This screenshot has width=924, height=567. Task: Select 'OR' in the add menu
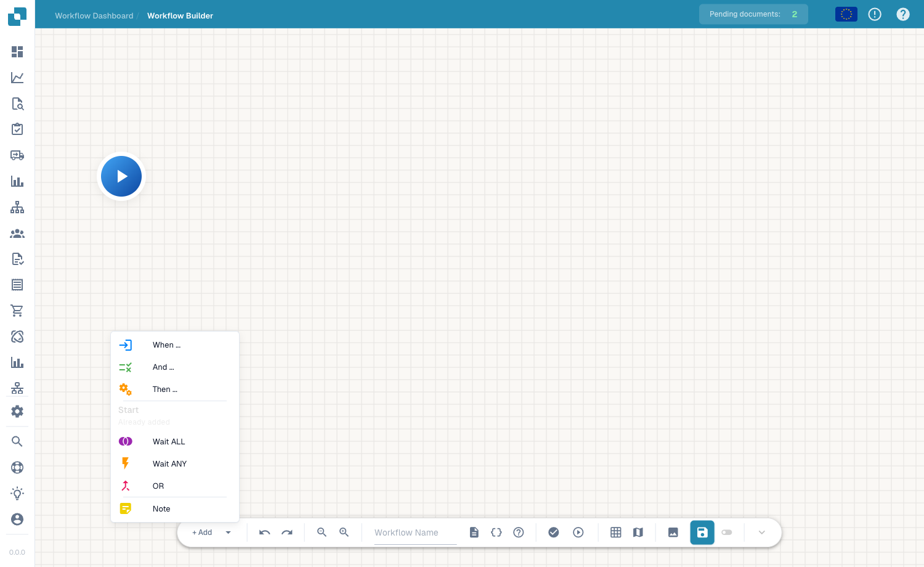(175, 486)
